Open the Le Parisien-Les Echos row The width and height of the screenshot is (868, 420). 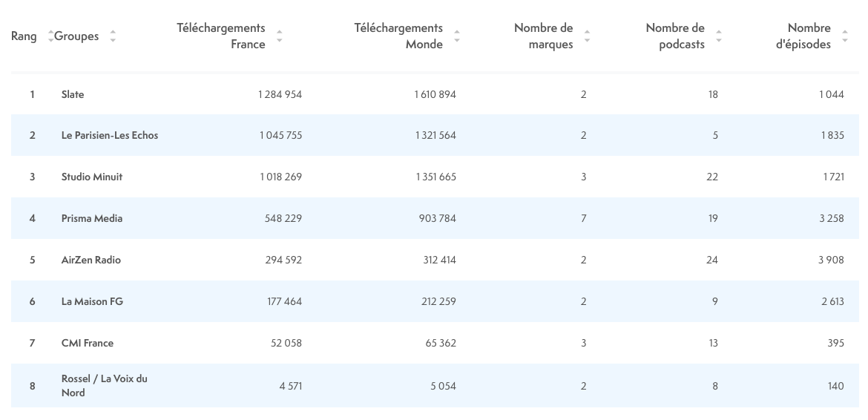click(x=109, y=136)
